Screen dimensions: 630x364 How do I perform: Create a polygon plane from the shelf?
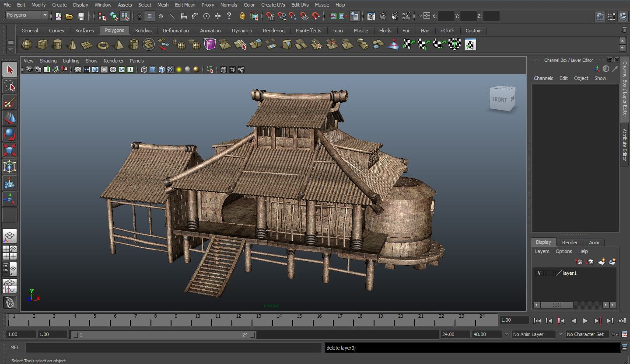[x=87, y=44]
